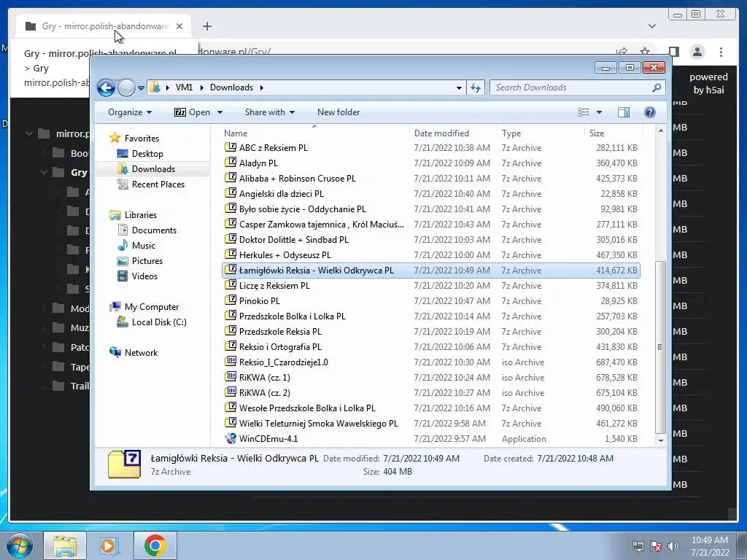747x560 pixels.
Task: Open Windows Explorer from the taskbar
Action: pos(65,545)
